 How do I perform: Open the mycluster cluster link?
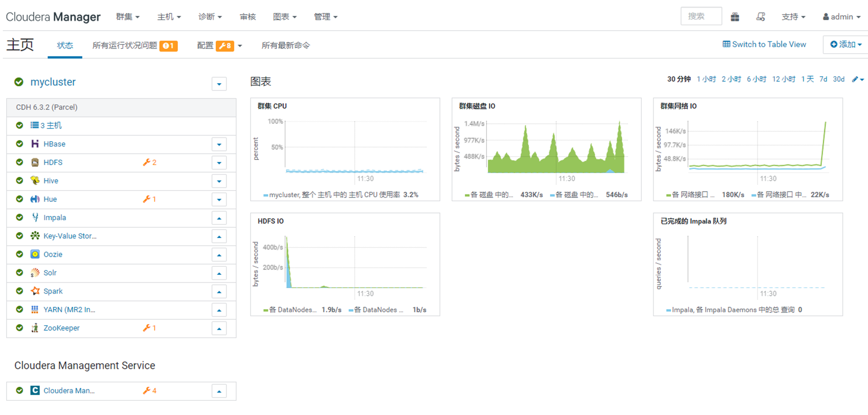pyautogui.click(x=53, y=82)
